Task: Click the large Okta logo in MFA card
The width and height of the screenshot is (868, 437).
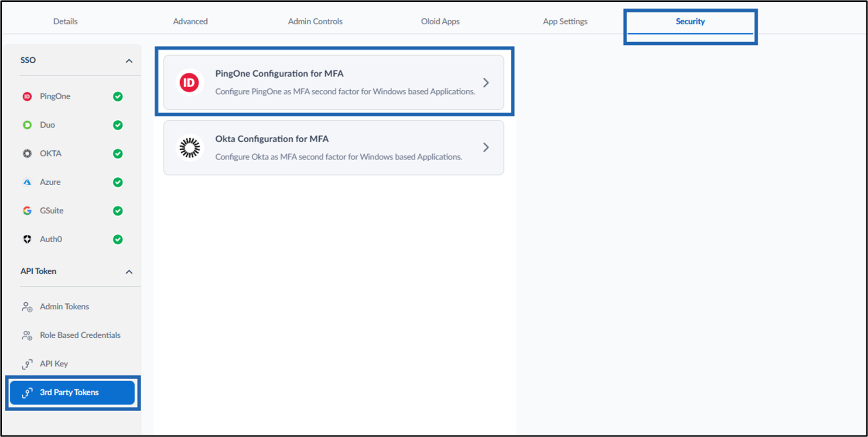Action: 190,148
